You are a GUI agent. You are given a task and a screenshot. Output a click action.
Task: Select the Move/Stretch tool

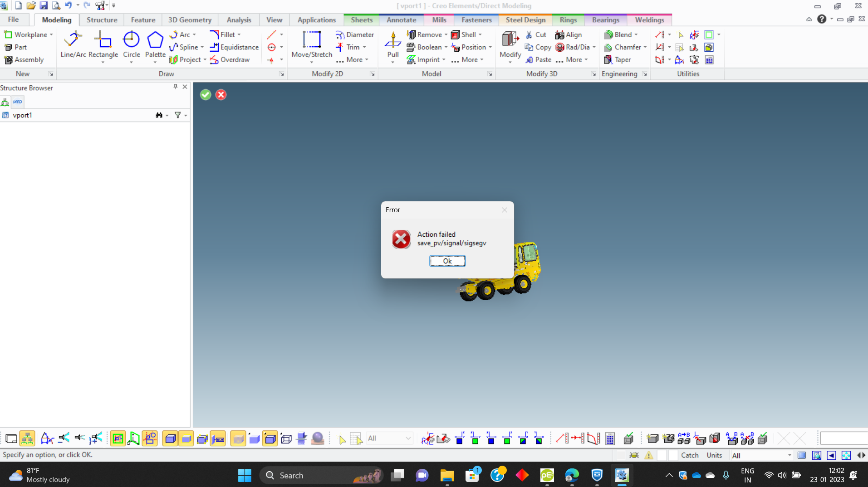coord(311,44)
